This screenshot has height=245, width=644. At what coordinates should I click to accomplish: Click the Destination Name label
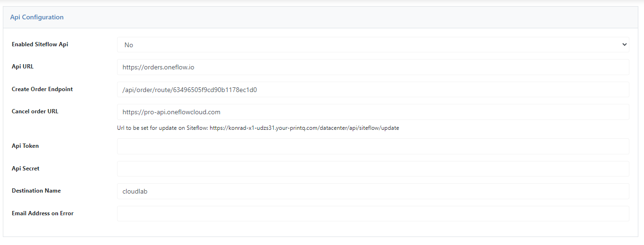coord(36,191)
